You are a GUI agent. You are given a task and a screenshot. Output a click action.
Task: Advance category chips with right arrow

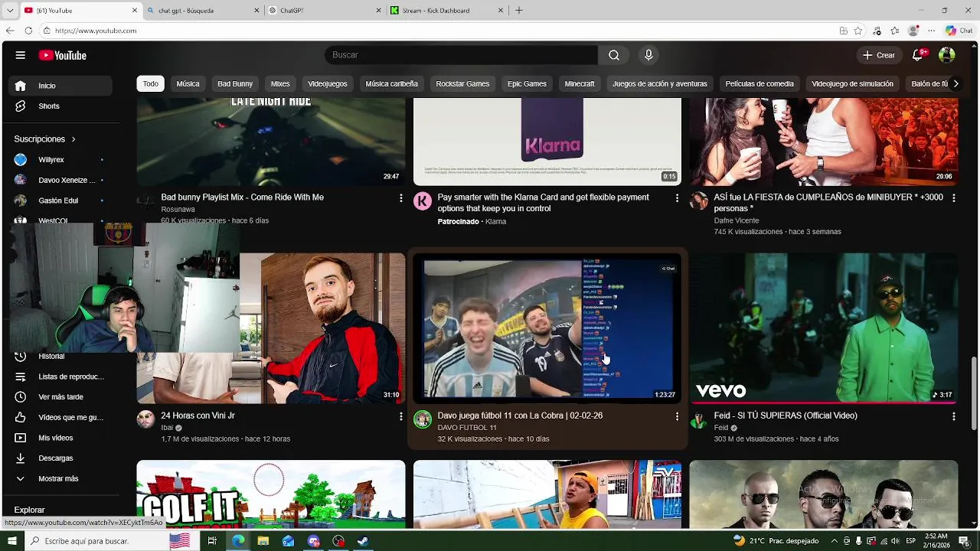tap(955, 83)
